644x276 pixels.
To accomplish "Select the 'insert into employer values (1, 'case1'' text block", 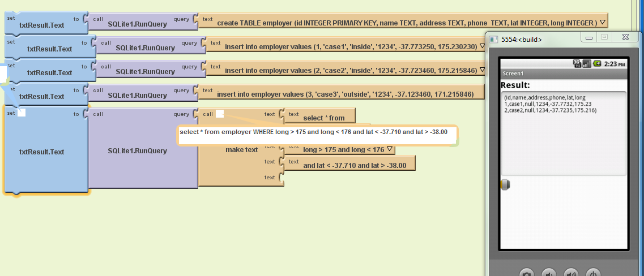I will click(344, 44).
